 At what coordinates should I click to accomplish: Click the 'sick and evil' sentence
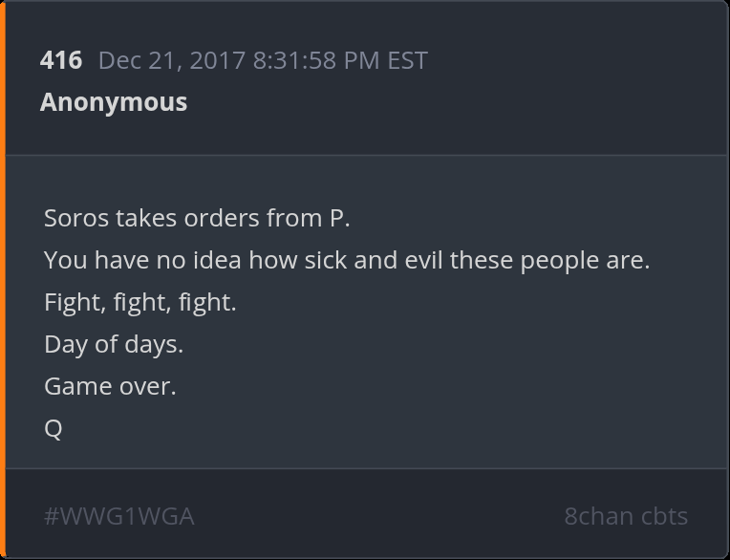[x=346, y=260]
